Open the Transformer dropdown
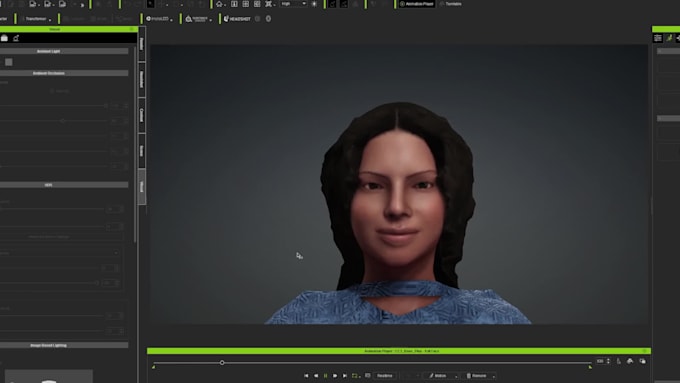 pyautogui.click(x=37, y=19)
